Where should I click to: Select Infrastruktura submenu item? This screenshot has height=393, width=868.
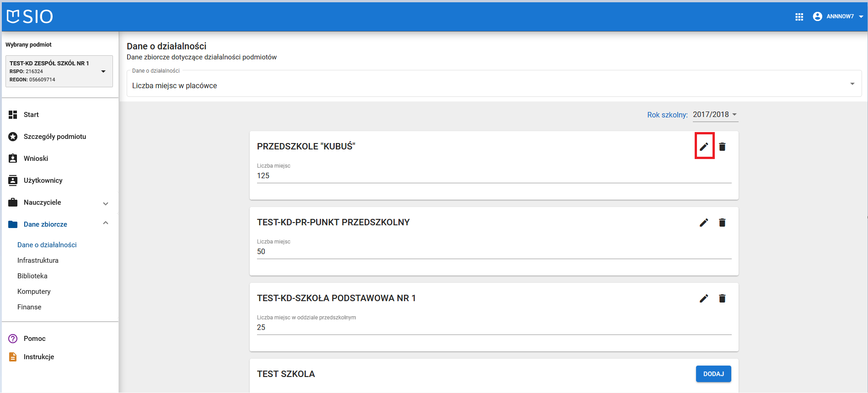coord(38,260)
